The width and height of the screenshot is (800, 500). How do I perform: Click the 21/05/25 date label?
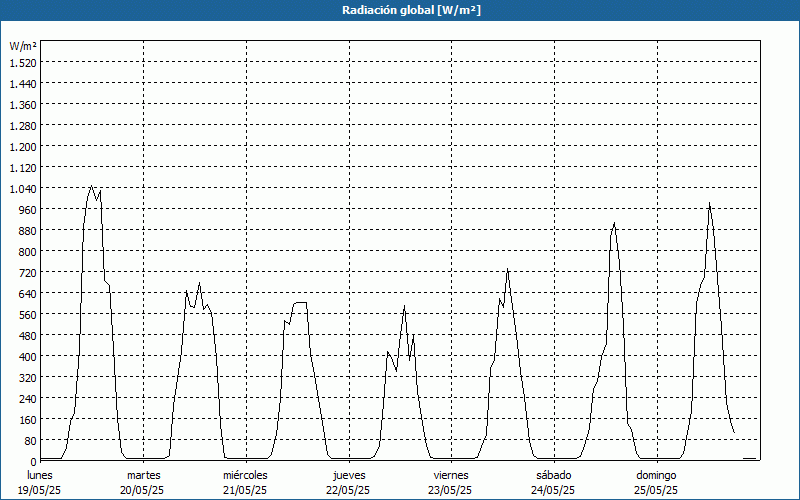[245, 491]
